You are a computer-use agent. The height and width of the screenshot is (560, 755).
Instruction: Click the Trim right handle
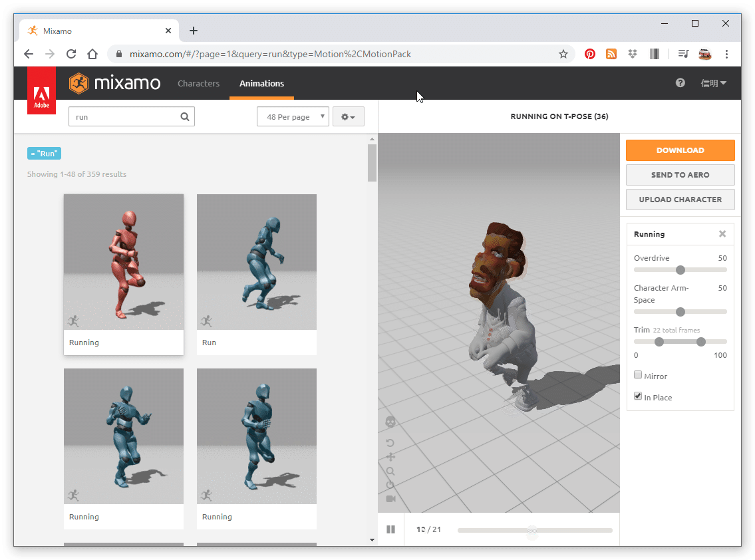[x=701, y=342]
